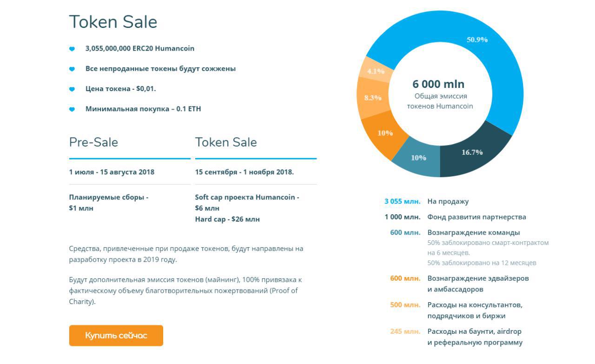The image size is (595, 364).
Task: Click the 6 000 mln center label
Action: coord(438,84)
